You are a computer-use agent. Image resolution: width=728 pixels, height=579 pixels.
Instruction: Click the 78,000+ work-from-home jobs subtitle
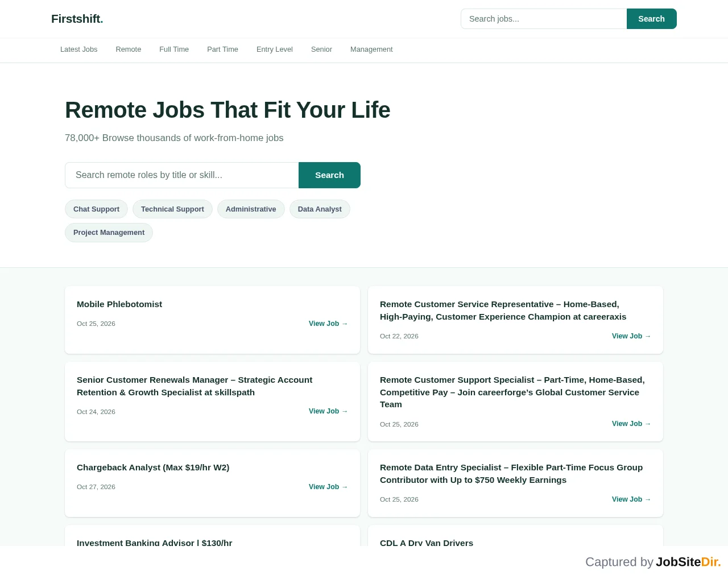click(174, 138)
